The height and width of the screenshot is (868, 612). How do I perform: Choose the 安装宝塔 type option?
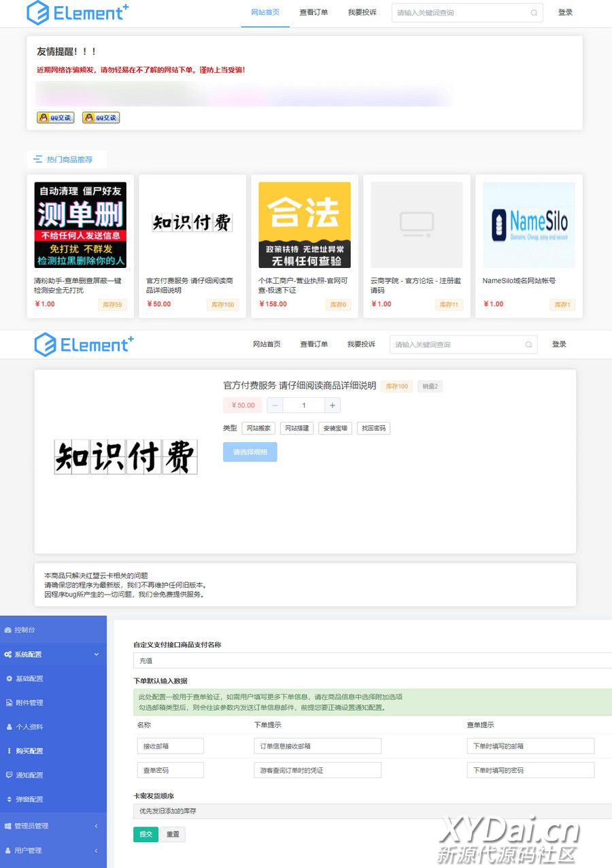(x=335, y=429)
